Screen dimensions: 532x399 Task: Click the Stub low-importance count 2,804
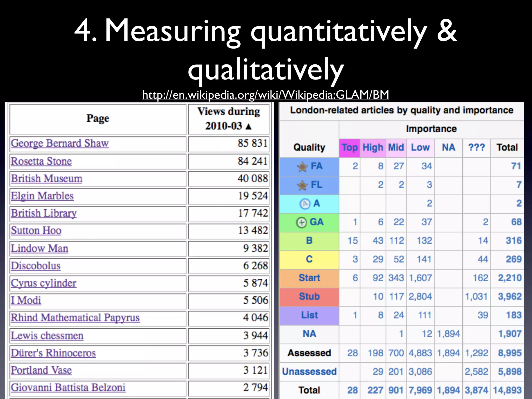point(420,297)
